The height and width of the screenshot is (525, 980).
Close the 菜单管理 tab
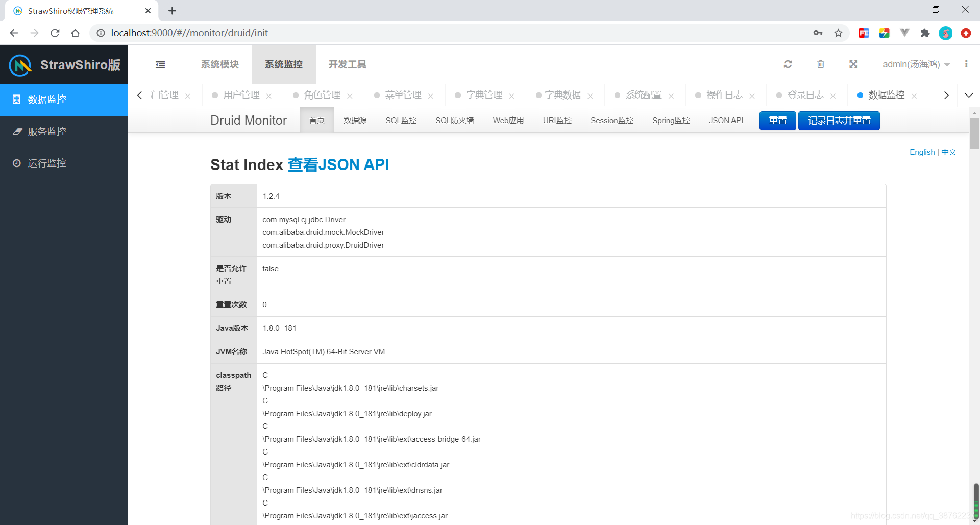pyautogui.click(x=431, y=96)
